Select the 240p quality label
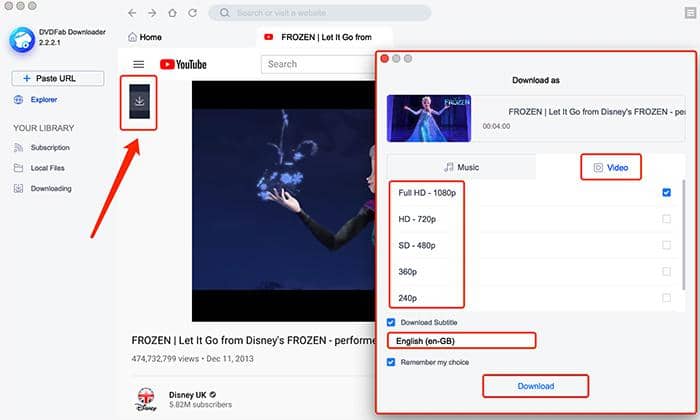 407,298
